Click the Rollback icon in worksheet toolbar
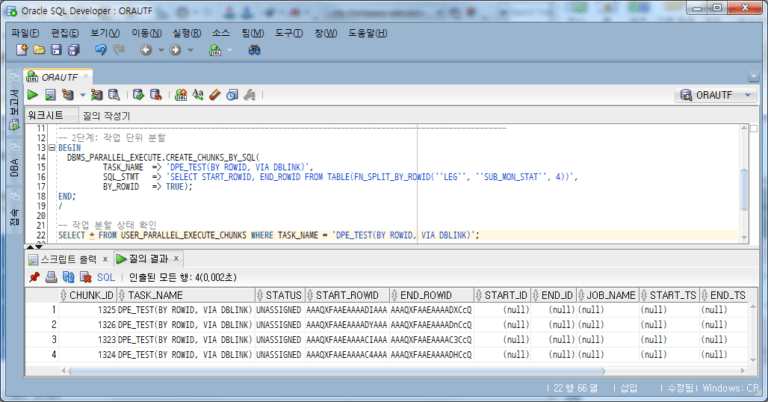The height and width of the screenshot is (402, 768). pos(156,95)
